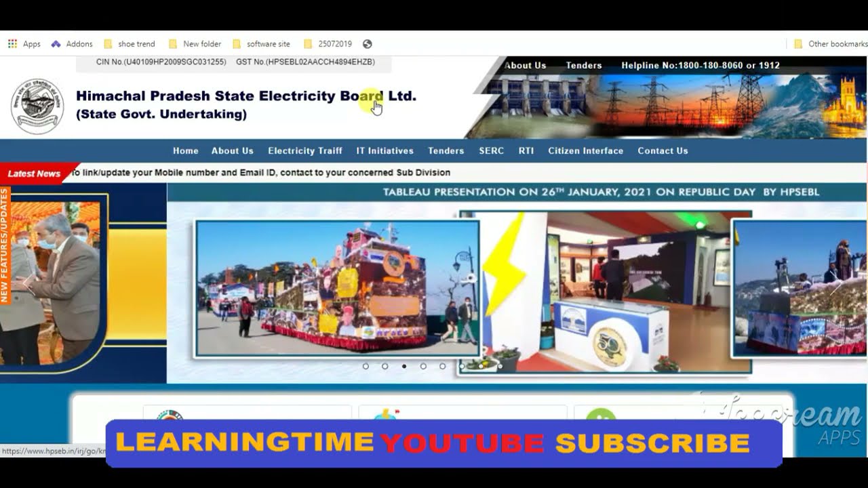Image resolution: width=868 pixels, height=488 pixels.
Task: Select the active third carousel dot
Action: (x=404, y=366)
